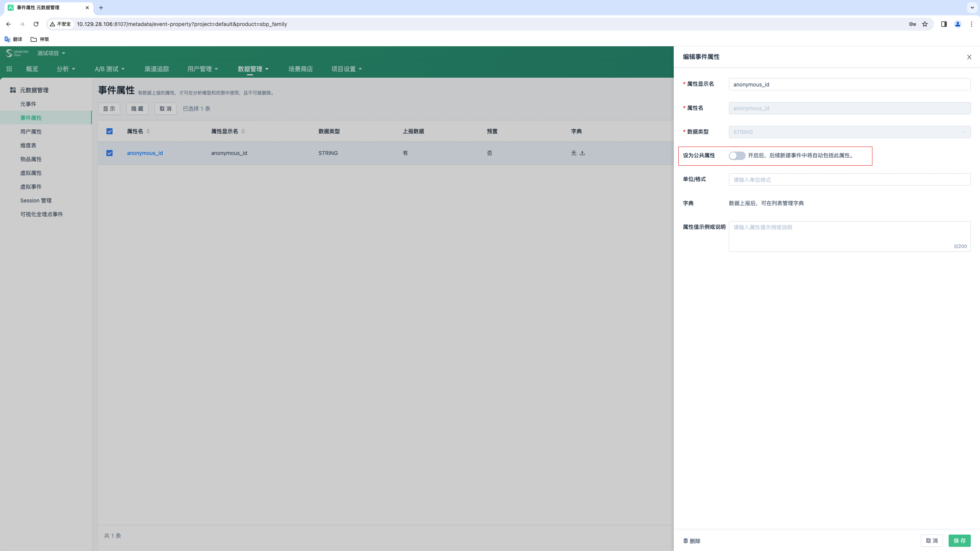Toggle the select-all header checkbox
This screenshot has width=980, height=551.
109,131
